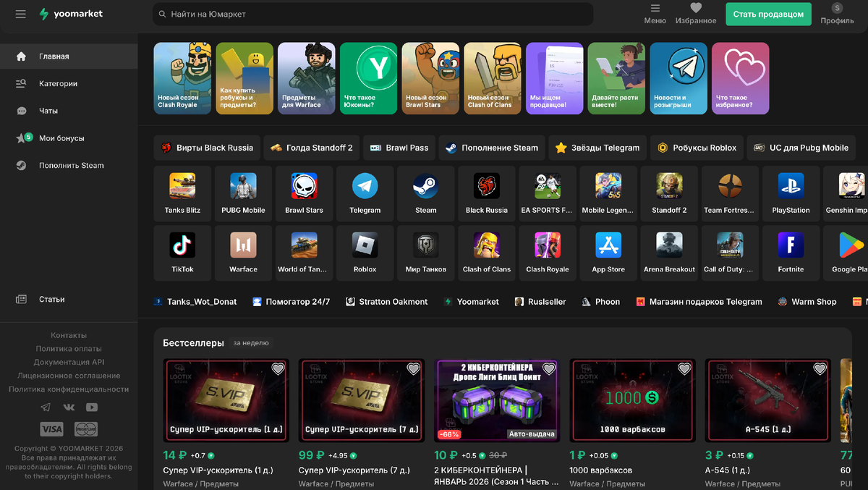Favorite the A-545 (1 д.) item
Image resolution: width=868 pixels, height=490 pixels.
point(820,369)
